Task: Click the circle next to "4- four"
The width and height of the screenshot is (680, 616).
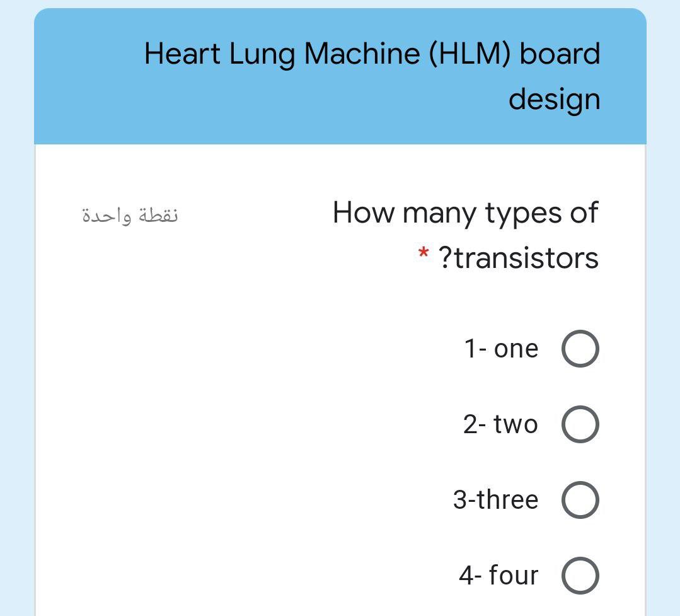Action: (x=579, y=575)
